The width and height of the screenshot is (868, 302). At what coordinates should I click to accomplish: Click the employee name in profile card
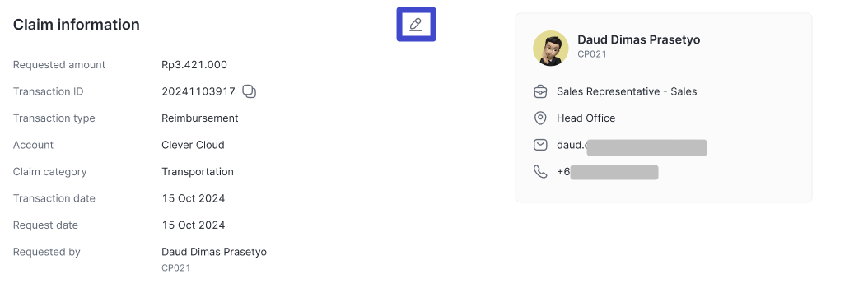[639, 39]
